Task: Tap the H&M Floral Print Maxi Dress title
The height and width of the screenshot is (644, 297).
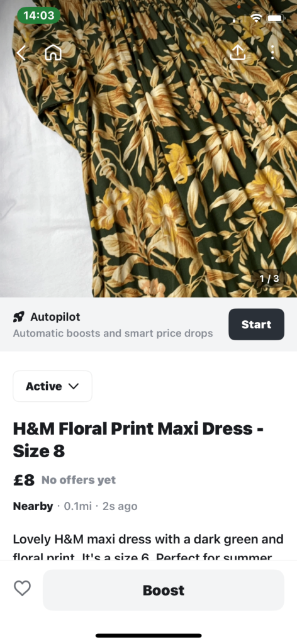Action: (138, 440)
